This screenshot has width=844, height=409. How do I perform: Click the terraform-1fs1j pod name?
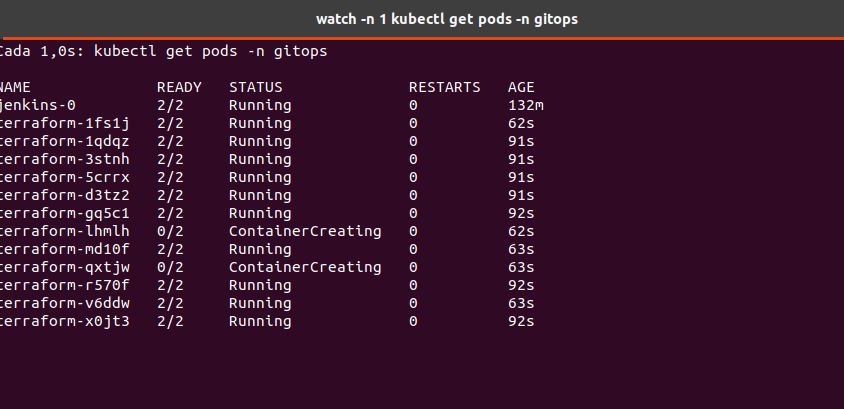(64, 123)
